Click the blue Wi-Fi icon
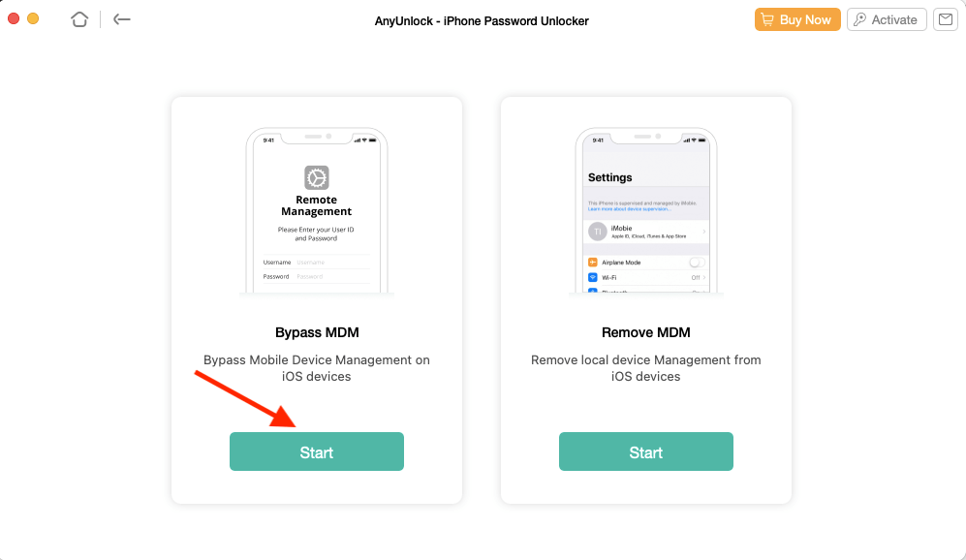The width and height of the screenshot is (966, 560). pos(593,277)
